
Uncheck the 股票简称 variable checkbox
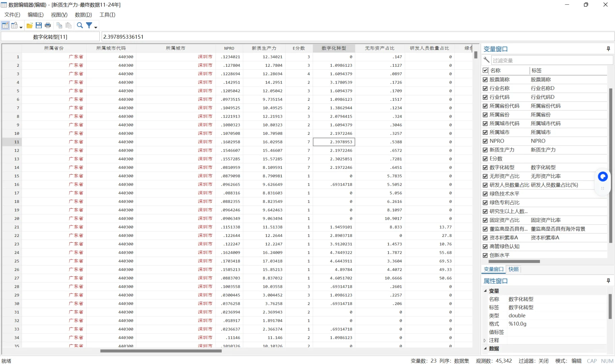[485, 80]
